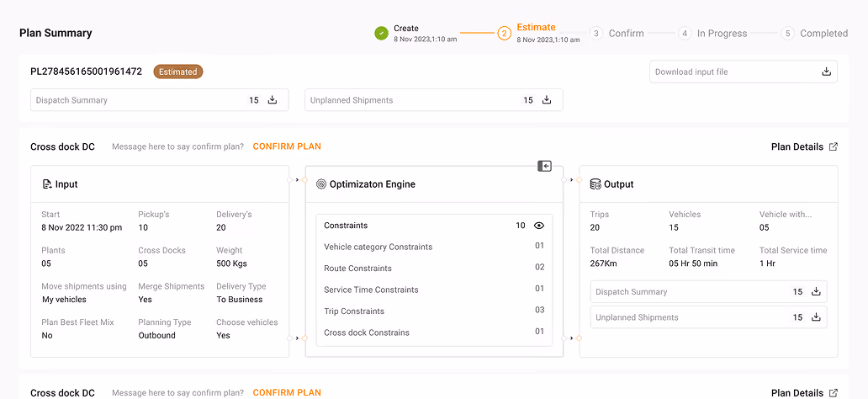Download top Dispatch Summary file icon

click(x=273, y=100)
